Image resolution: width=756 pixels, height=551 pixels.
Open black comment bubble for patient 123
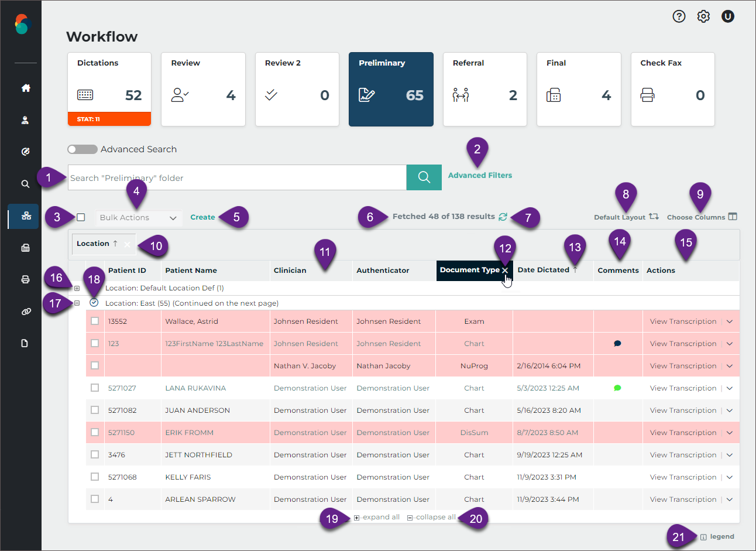[x=617, y=344]
